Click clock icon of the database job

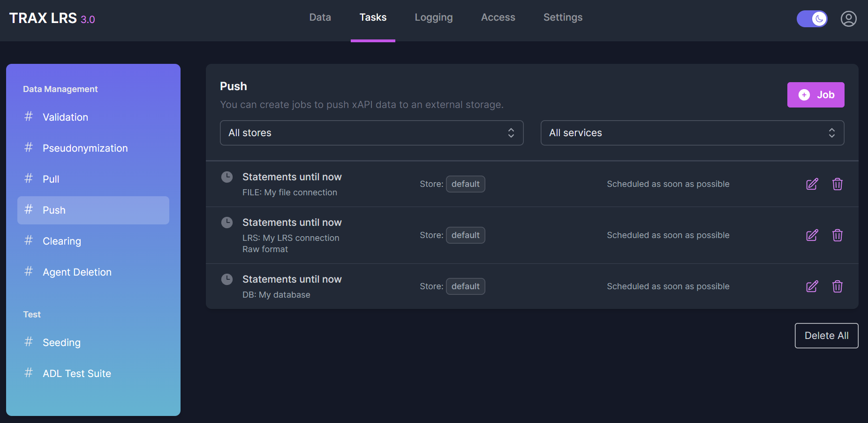coord(227,280)
